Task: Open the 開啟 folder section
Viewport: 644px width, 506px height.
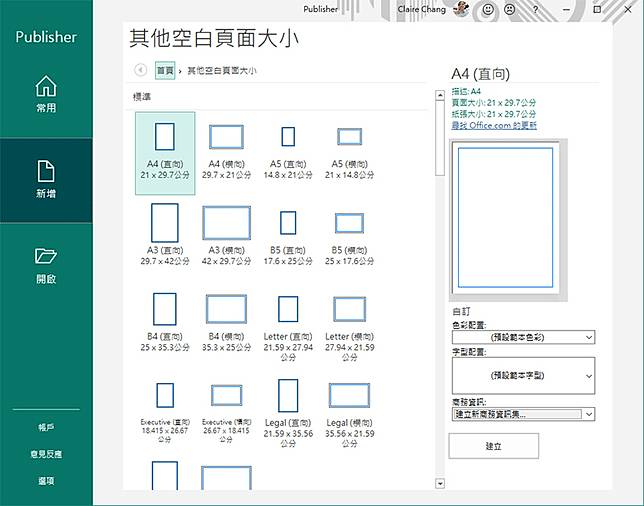Action: click(x=46, y=266)
